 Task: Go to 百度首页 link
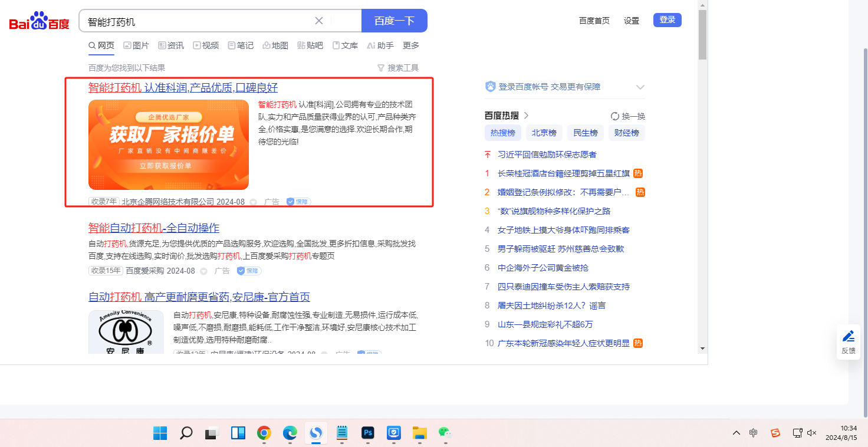594,21
